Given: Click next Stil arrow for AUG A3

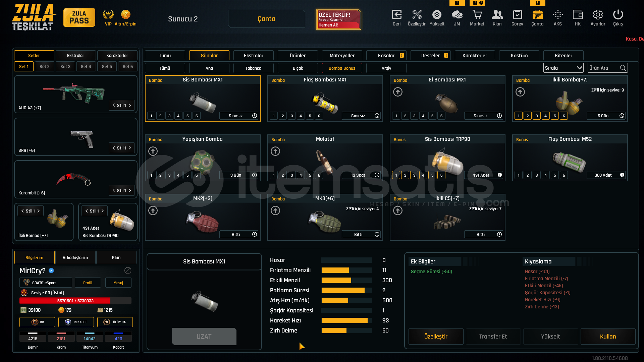Looking at the screenshot, I should [x=130, y=105].
